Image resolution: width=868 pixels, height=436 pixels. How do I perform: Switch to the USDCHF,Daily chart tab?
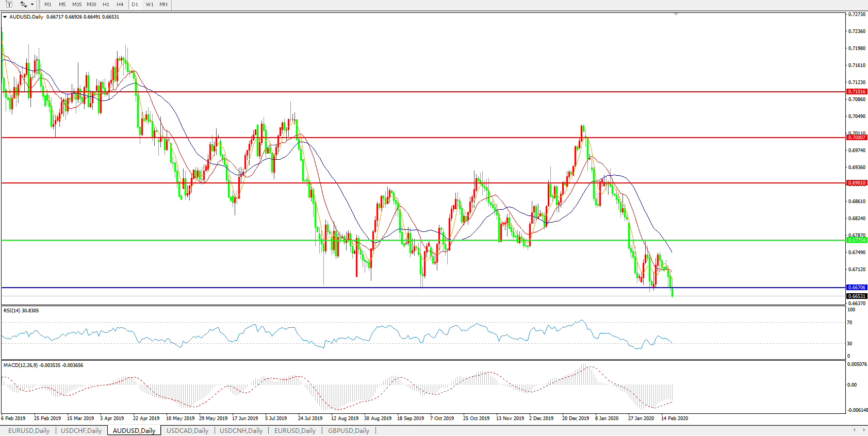(x=81, y=431)
